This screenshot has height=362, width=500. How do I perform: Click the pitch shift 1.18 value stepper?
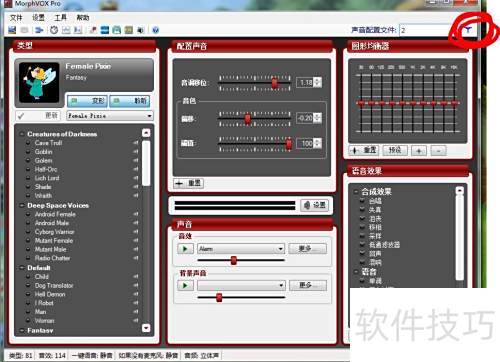click(318, 82)
